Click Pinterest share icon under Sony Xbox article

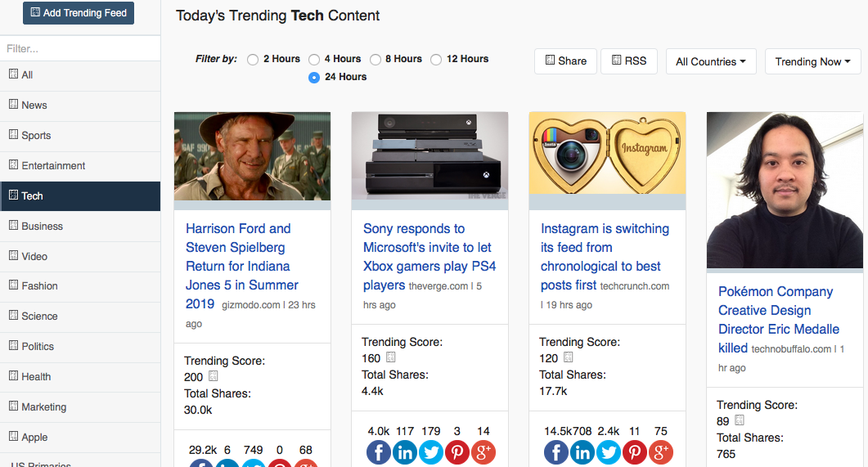(x=456, y=452)
